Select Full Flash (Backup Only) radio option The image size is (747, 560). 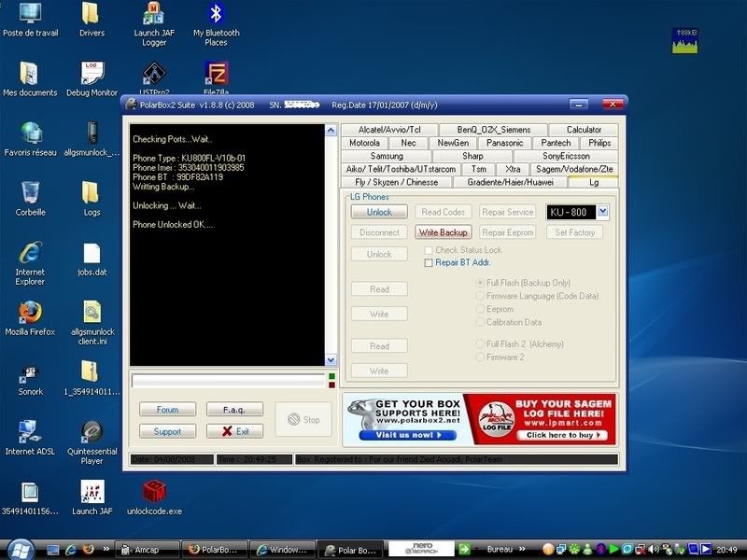[480, 283]
